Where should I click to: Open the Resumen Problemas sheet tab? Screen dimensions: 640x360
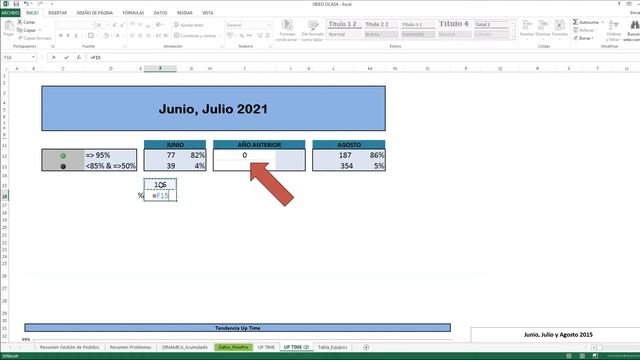coord(130,347)
